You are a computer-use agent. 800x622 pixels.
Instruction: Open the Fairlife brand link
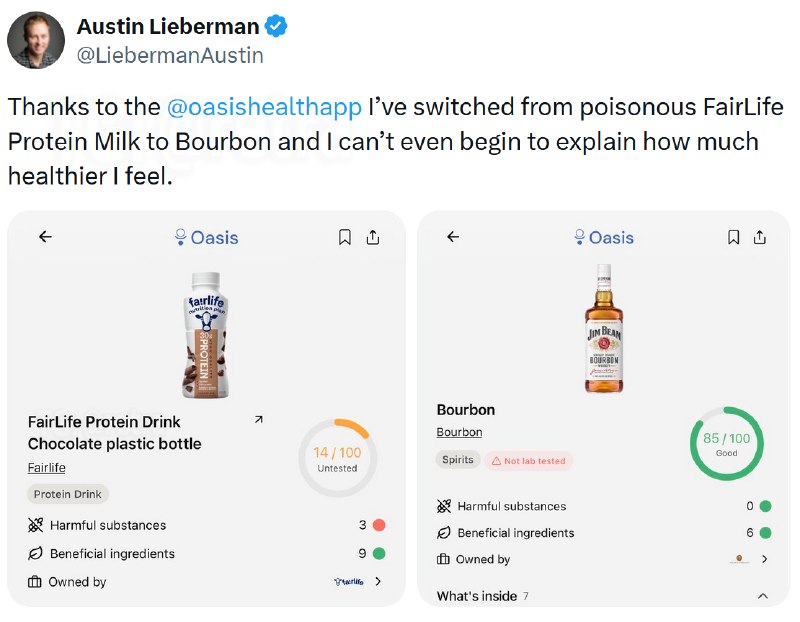tap(46, 468)
